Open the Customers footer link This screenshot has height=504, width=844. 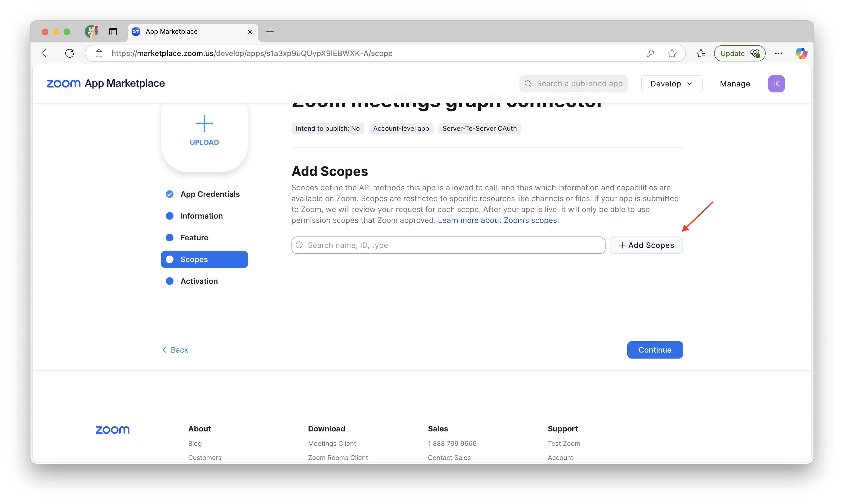point(204,458)
